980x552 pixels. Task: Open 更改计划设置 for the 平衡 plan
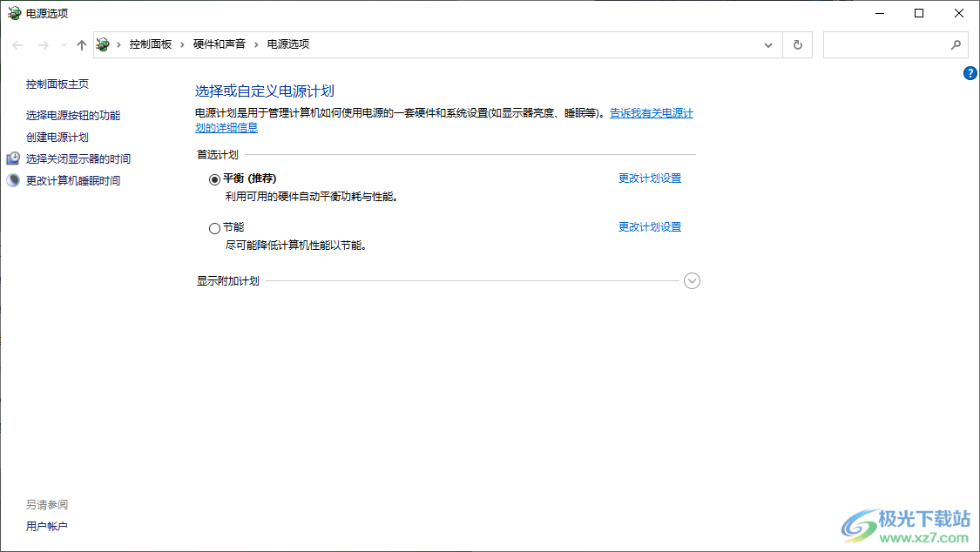pos(650,178)
